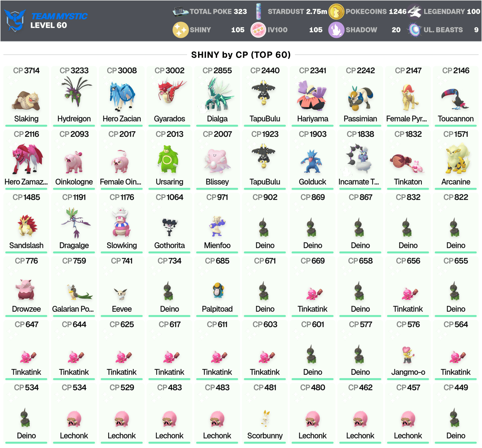Image resolution: width=482 pixels, height=448 pixels.
Task: Click the Deino name under CP 902
Action: tap(265, 245)
